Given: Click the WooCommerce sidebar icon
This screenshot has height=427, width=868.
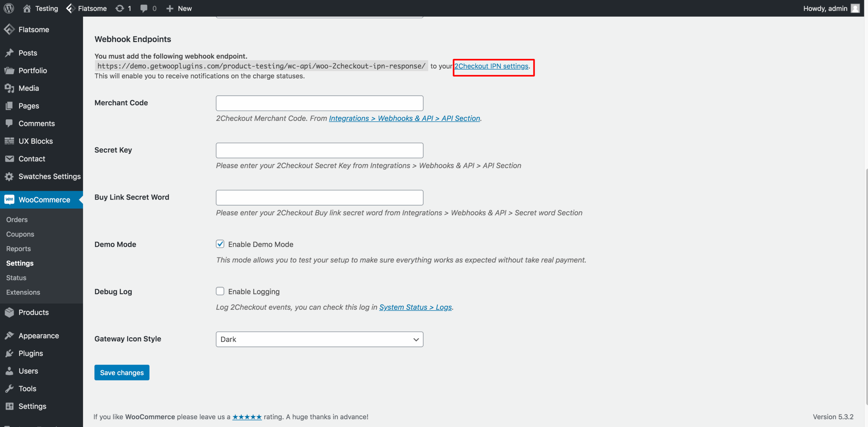Looking at the screenshot, I should point(9,200).
